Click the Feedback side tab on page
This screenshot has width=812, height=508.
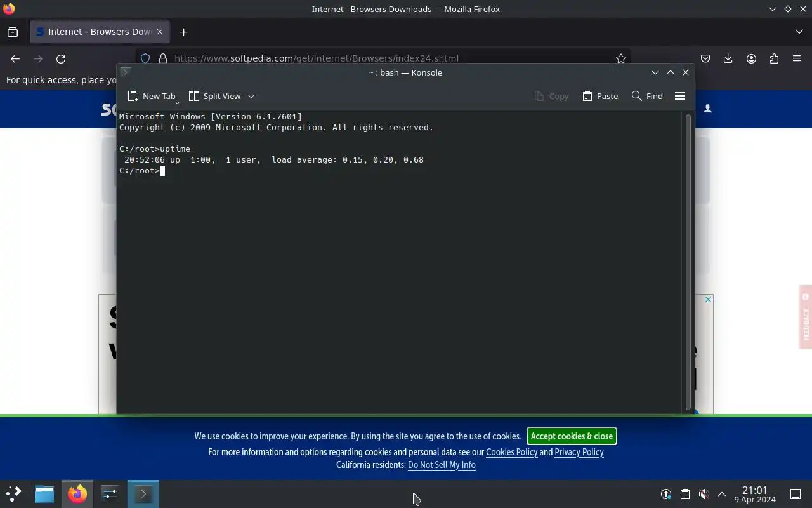[806, 317]
